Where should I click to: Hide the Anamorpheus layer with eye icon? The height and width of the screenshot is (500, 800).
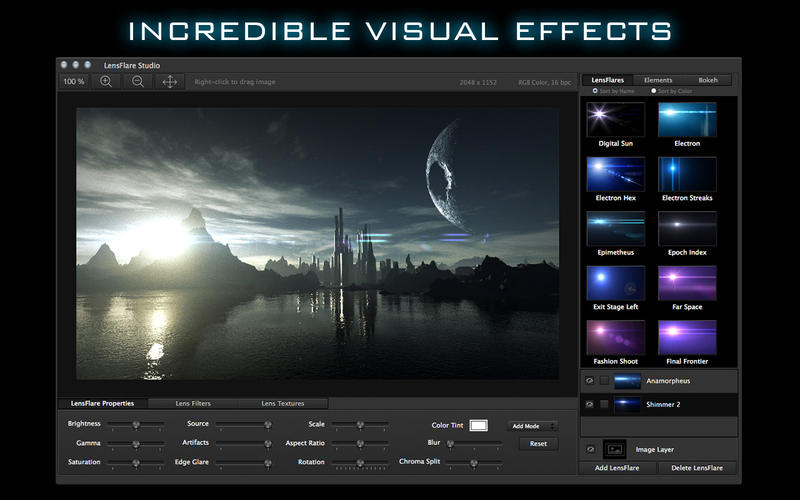coord(589,381)
